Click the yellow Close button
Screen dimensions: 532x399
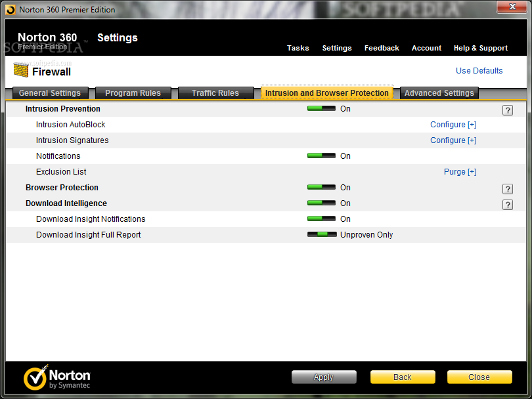[479, 377]
